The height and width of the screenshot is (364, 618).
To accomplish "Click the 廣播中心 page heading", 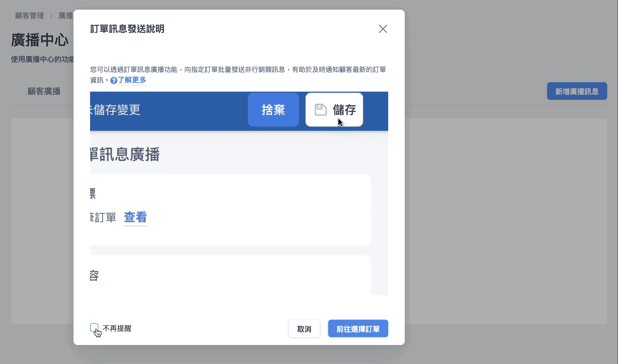I will (40, 40).
